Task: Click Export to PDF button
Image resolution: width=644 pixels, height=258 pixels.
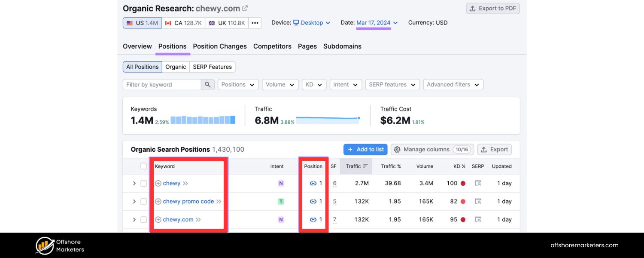Action: [493, 8]
